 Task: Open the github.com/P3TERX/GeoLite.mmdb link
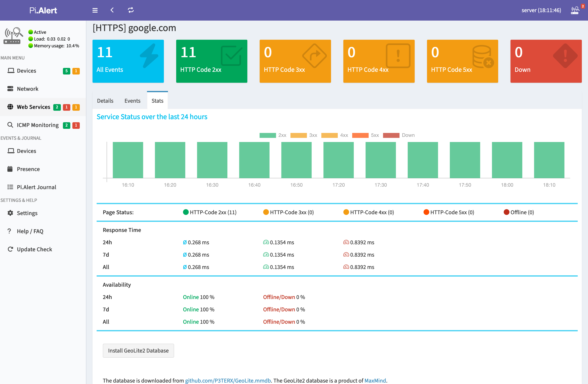point(228,380)
